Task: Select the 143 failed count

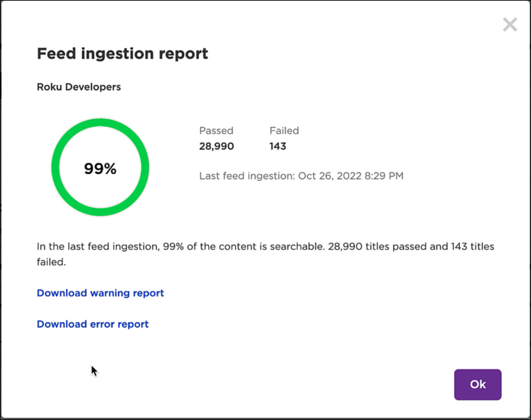Action: [x=278, y=146]
